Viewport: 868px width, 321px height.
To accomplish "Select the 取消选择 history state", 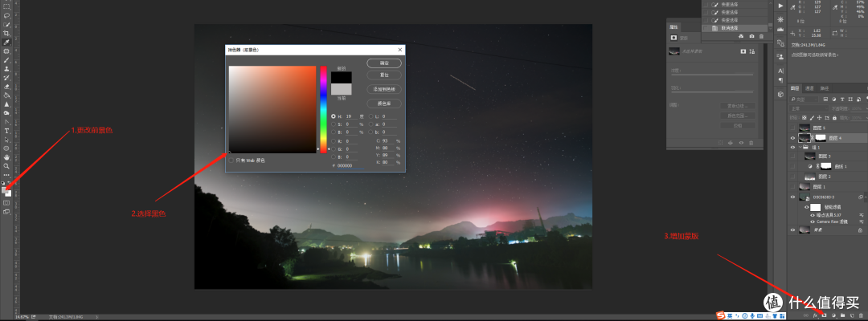I will coord(735,27).
